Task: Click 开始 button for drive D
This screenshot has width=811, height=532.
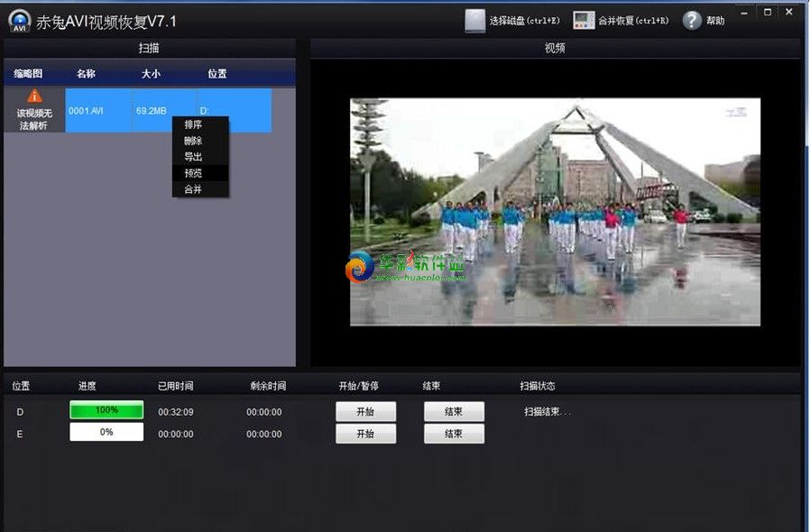Action: 365,411
